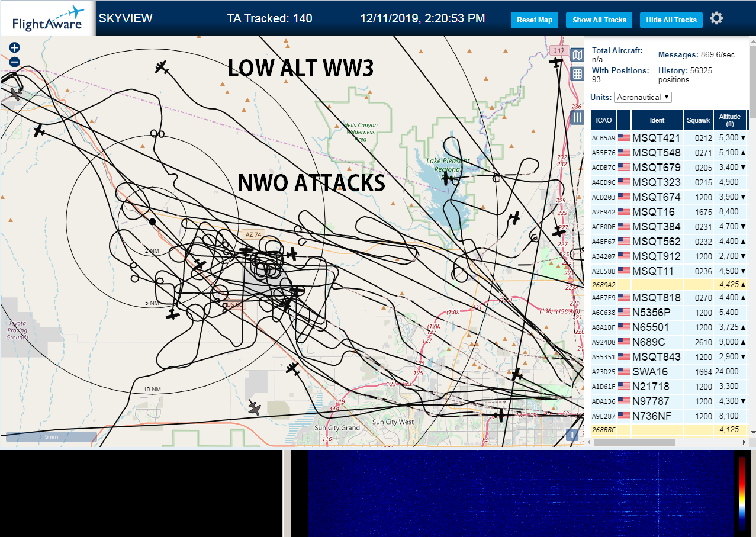Open the map layer selector icon
The width and height of the screenshot is (756, 537).
(x=577, y=56)
